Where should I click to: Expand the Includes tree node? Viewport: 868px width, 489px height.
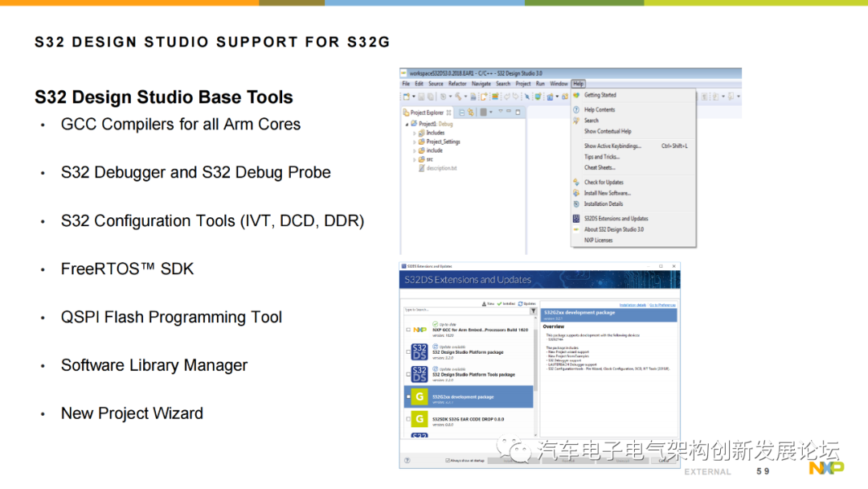pyautogui.click(x=414, y=133)
